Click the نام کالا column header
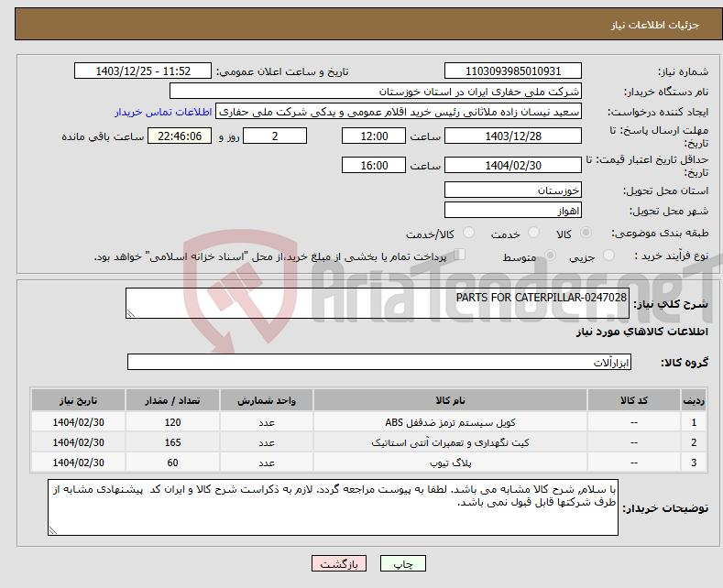The width and height of the screenshot is (723, 588). click(450, 400)
